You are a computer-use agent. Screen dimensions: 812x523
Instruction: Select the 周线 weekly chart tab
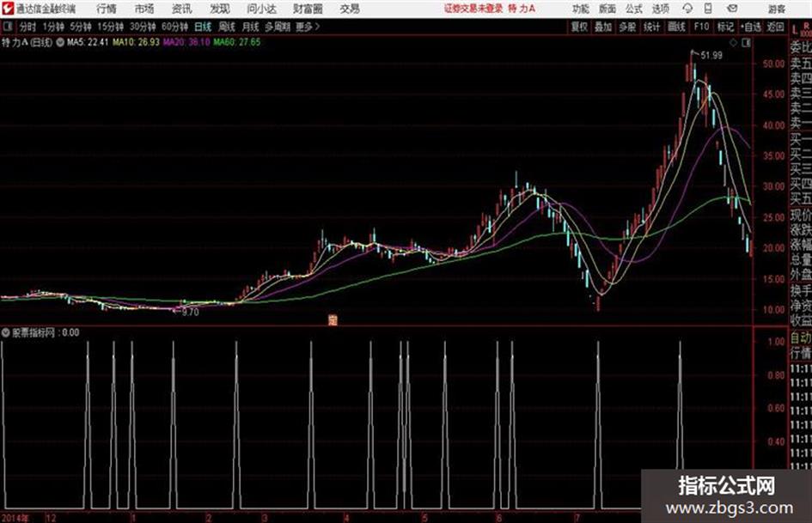(x=227, y=27)
